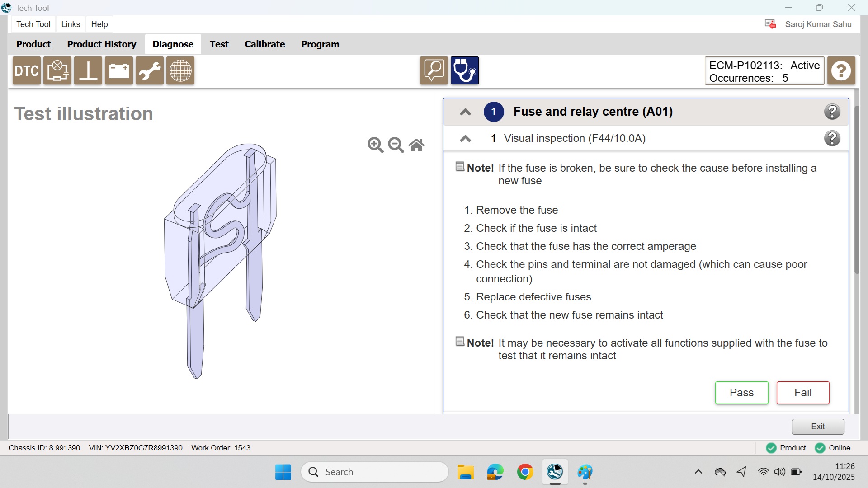
Task: Zoom in on the test illustration
Action: 375,145
